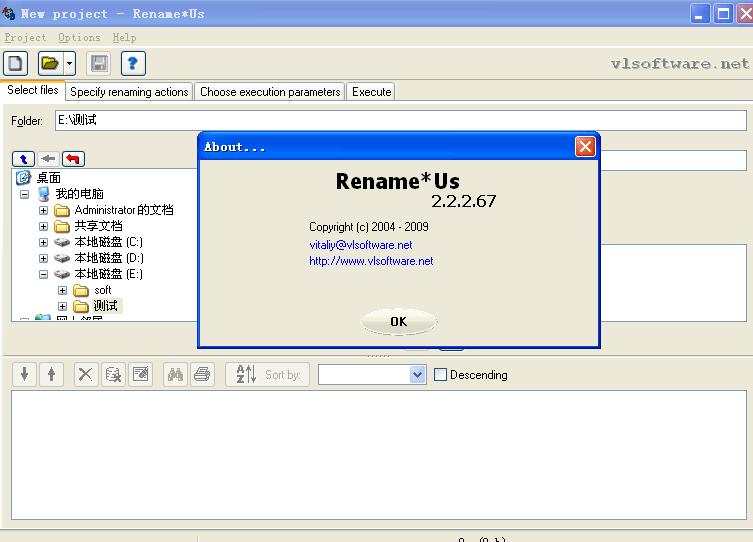Click the X remove-file button
This screenshot has width=753, height=542.
85,374
